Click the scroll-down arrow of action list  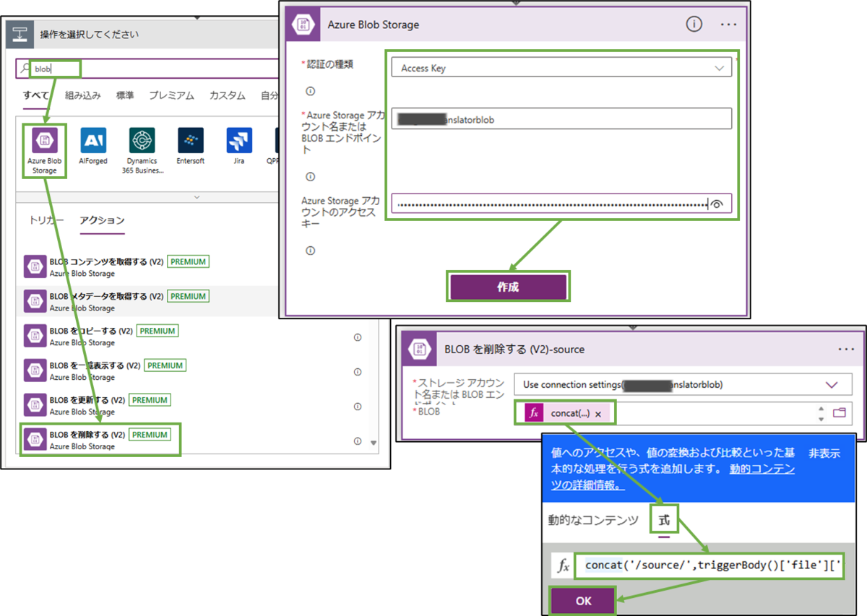pyautogui.click(x=374, y=443)
